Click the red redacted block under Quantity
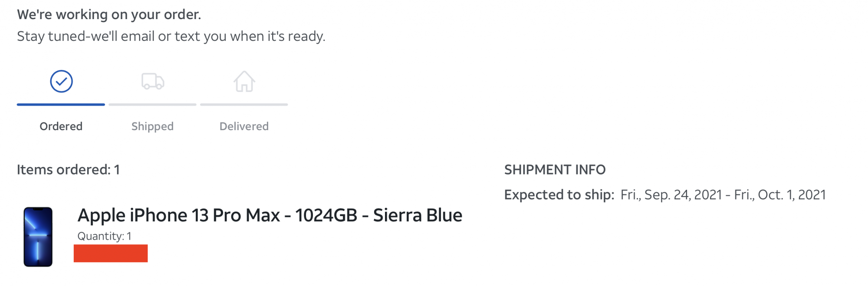 pos(111,253)
